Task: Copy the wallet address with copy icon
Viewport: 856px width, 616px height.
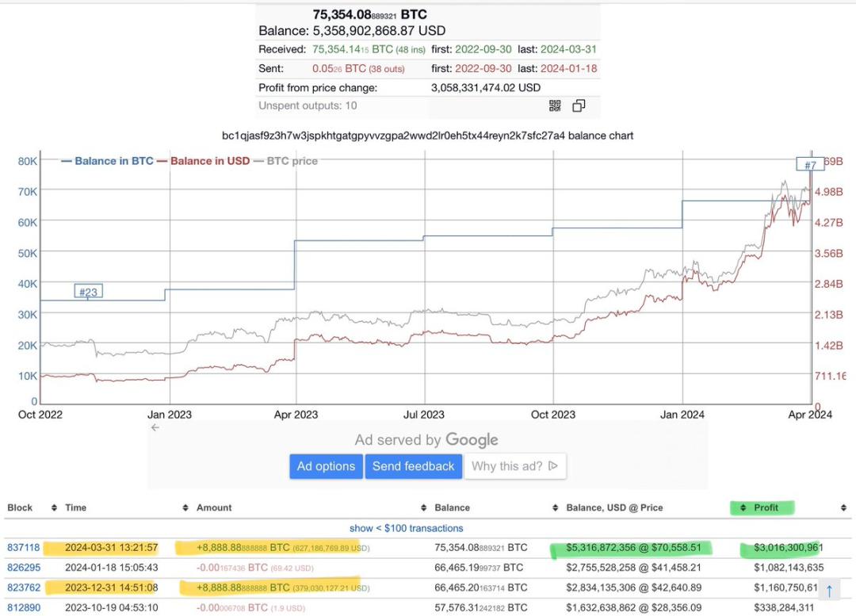Action: tap(579, 105)
